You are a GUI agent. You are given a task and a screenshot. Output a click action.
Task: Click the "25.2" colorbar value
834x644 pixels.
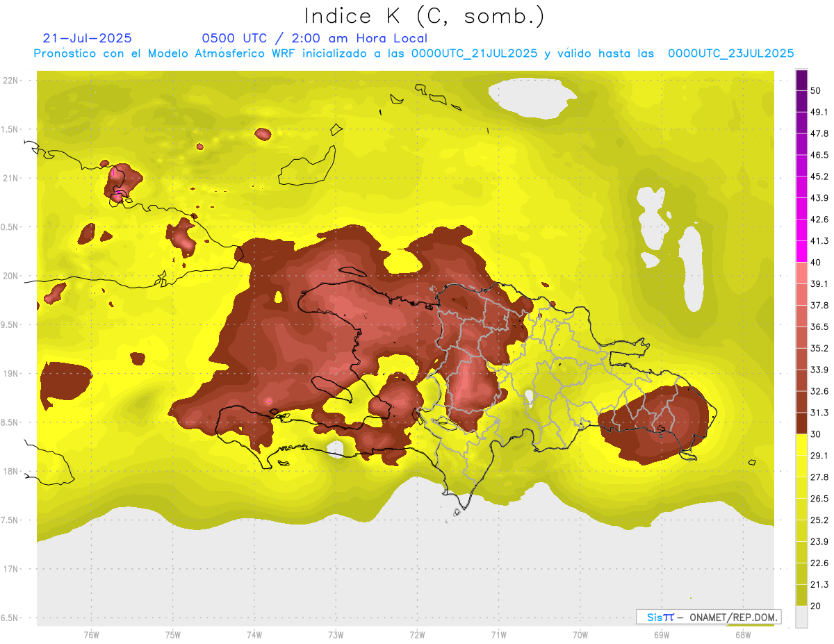pyautogui.click(x=819, y=520)
